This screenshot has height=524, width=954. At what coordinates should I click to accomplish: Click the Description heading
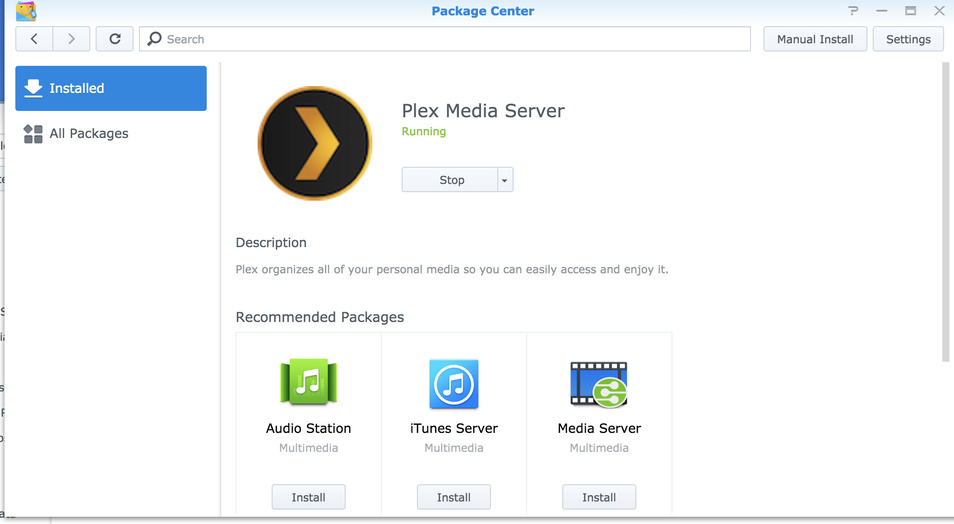[x=271, y=243]
